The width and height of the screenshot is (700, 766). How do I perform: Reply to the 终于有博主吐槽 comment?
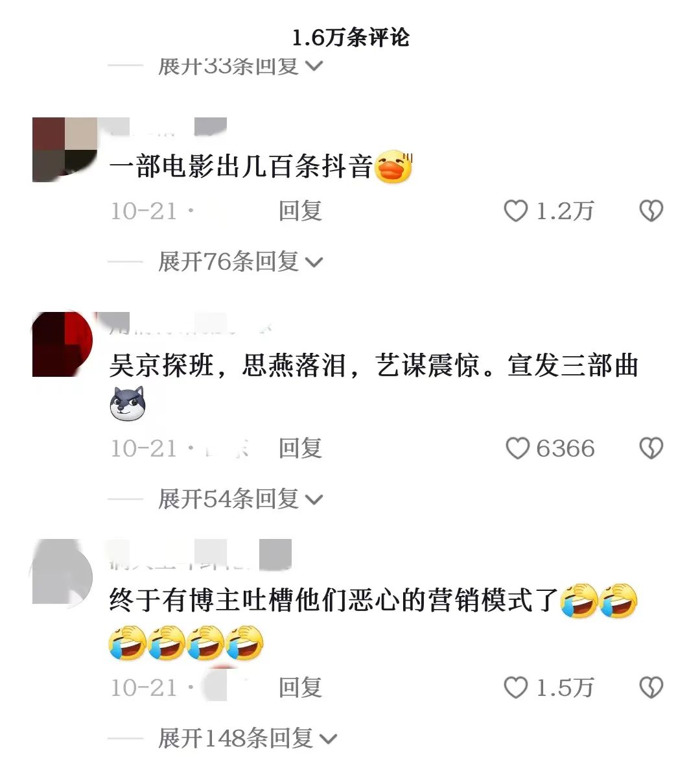(299, 688)
